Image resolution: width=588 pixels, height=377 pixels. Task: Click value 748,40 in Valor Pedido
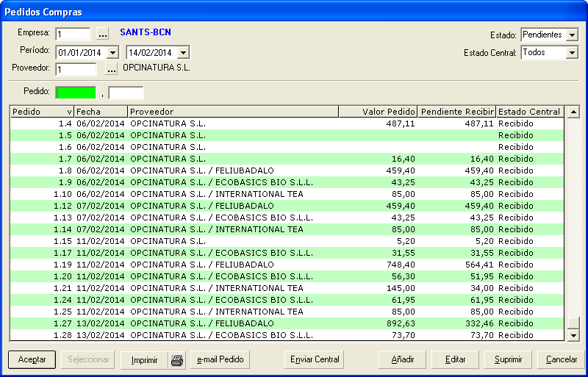(x=401, y=265)
